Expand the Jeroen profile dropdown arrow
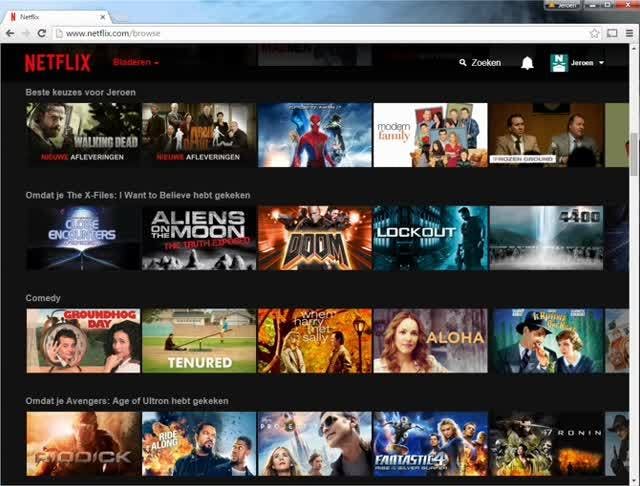The width and height of the screenshot is (640, 486). [x=601, y=63]
